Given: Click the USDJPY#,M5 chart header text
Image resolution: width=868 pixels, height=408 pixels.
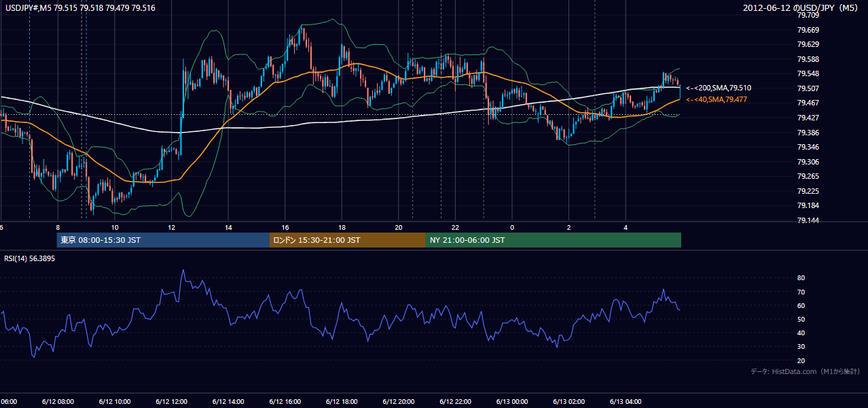Looking at the screenshot, I should click(81, 8).
